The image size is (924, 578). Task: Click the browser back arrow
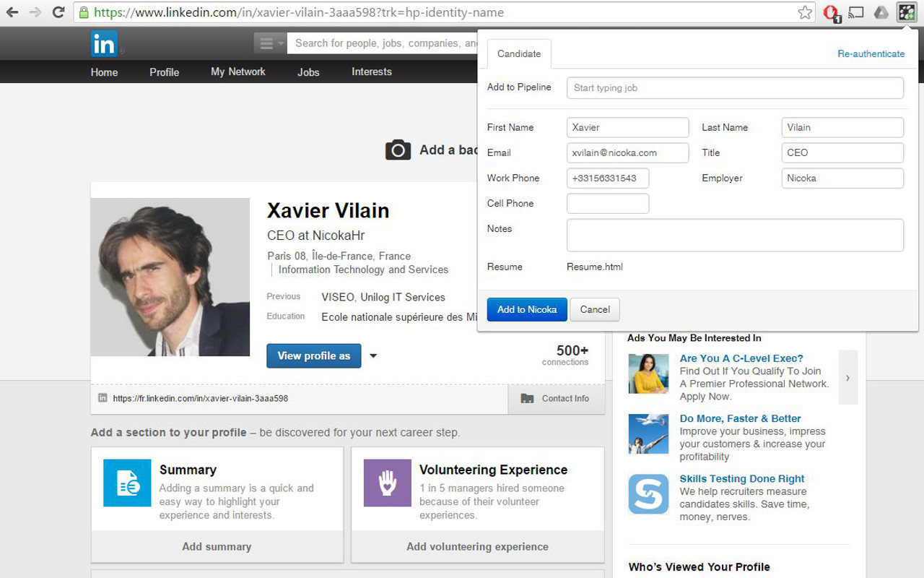[x=12, y=12]
